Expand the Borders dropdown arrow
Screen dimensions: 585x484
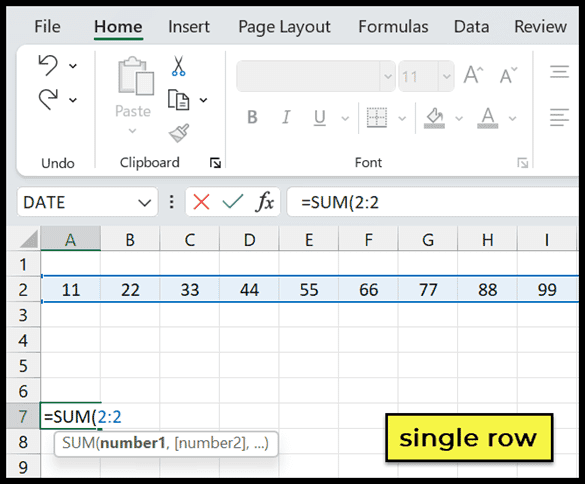402,119
